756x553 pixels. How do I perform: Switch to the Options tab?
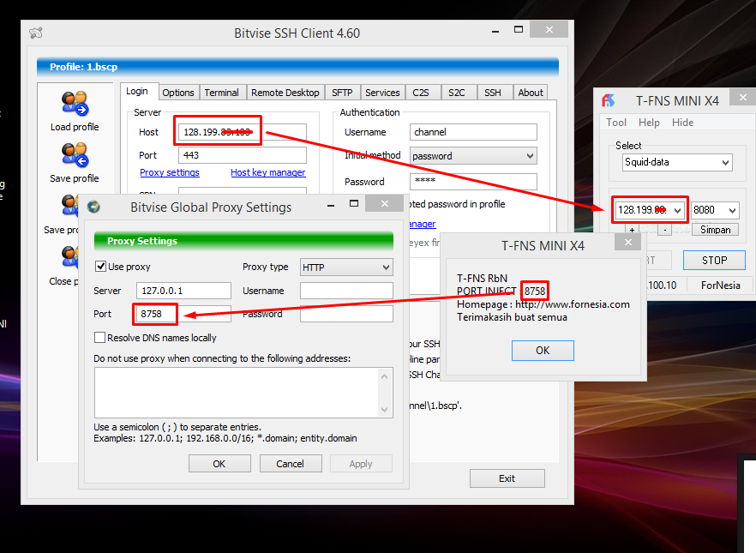pyautogui.click(x=178, y=93)
